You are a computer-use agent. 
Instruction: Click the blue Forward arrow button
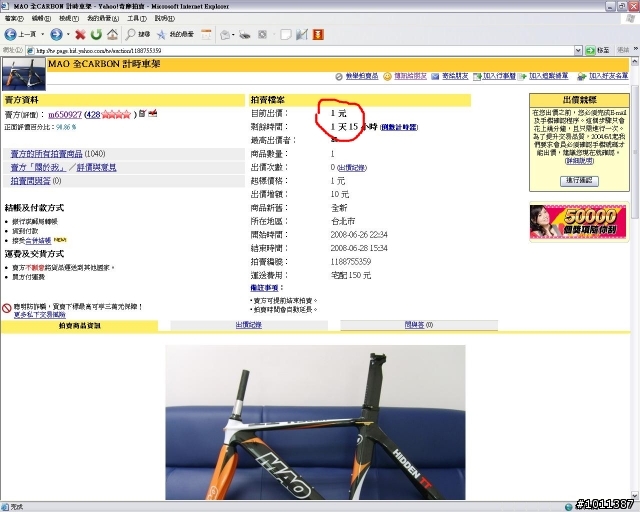click(56, 35)
